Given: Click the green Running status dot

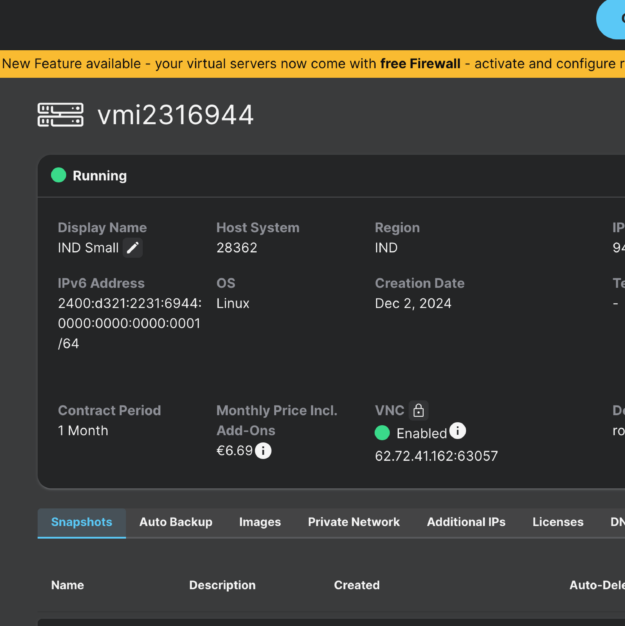Looking at the screenshot, I should 59,175.
